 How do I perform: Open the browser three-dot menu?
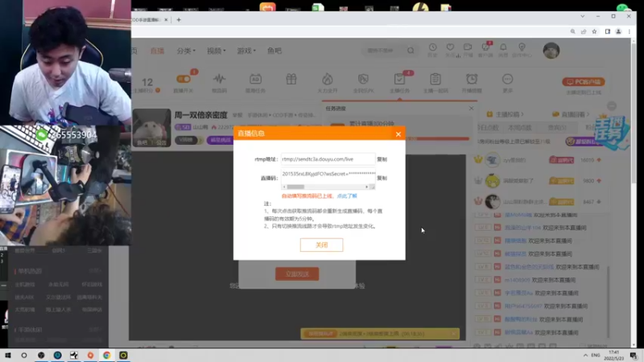coord(630,31)
